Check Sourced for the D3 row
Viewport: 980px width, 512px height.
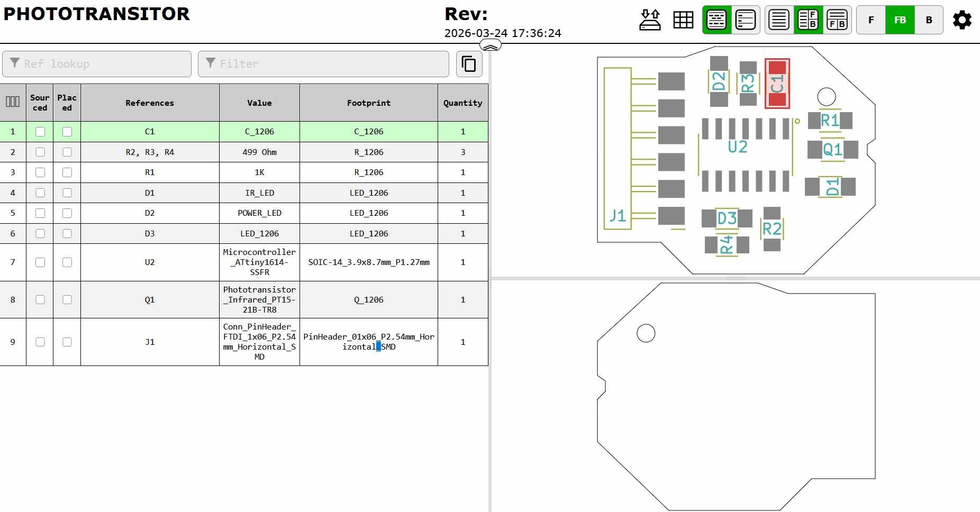point(40,234)
